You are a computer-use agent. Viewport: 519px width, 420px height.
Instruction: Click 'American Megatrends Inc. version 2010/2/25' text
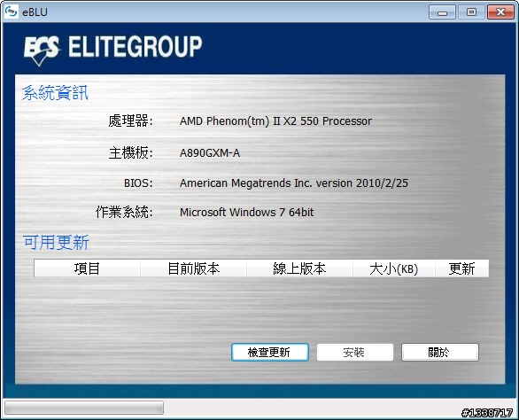294,183
